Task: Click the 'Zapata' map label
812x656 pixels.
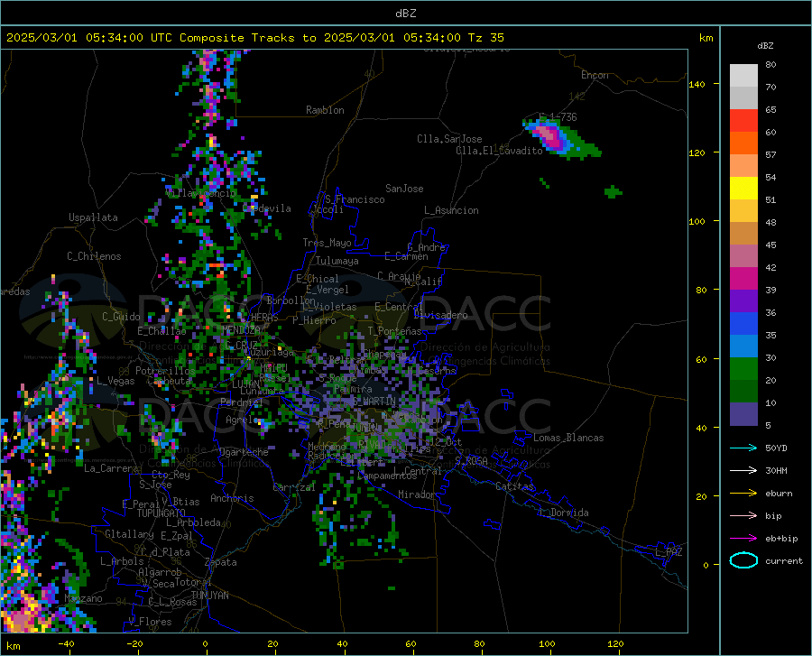Action: click(221, 562)
